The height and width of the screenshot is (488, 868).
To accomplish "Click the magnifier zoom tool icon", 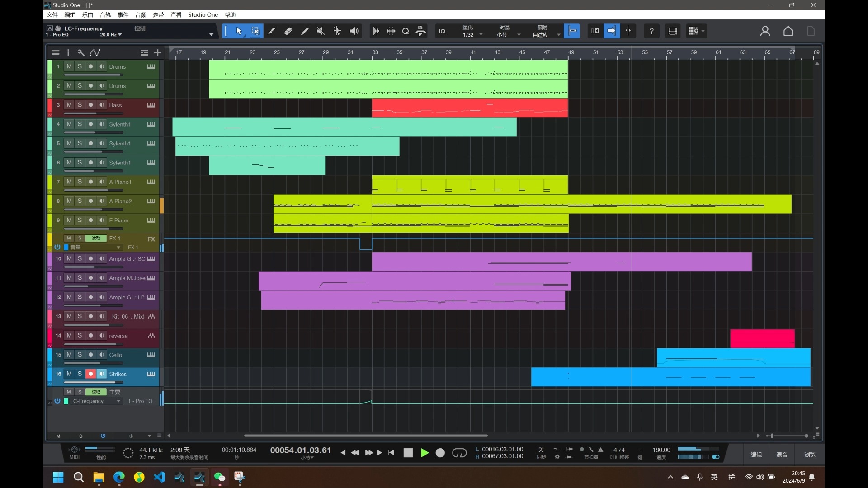I will click(406, 31).
